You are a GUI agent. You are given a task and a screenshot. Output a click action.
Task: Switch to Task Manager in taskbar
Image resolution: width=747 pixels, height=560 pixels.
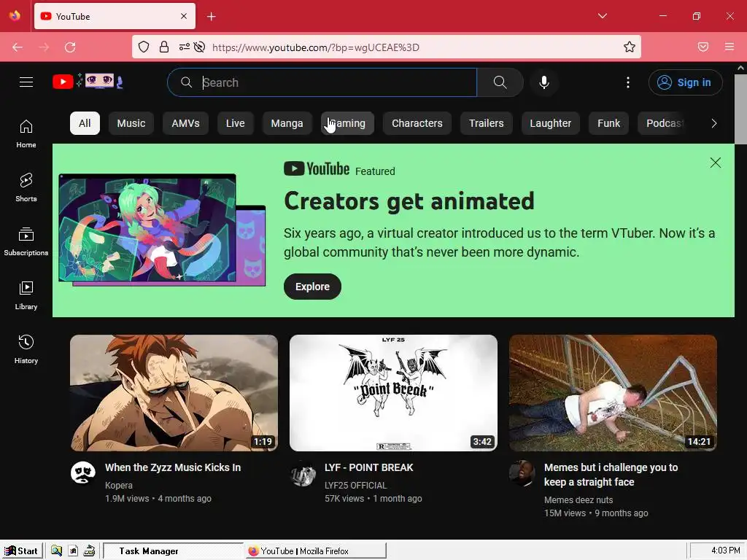click(174, 551)
